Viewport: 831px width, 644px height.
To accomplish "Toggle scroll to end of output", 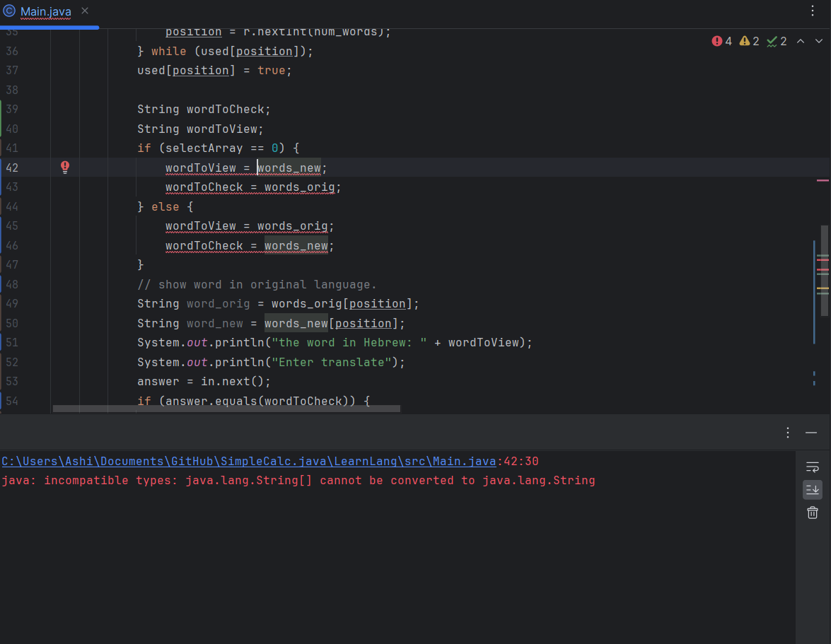I will [813, 489].
